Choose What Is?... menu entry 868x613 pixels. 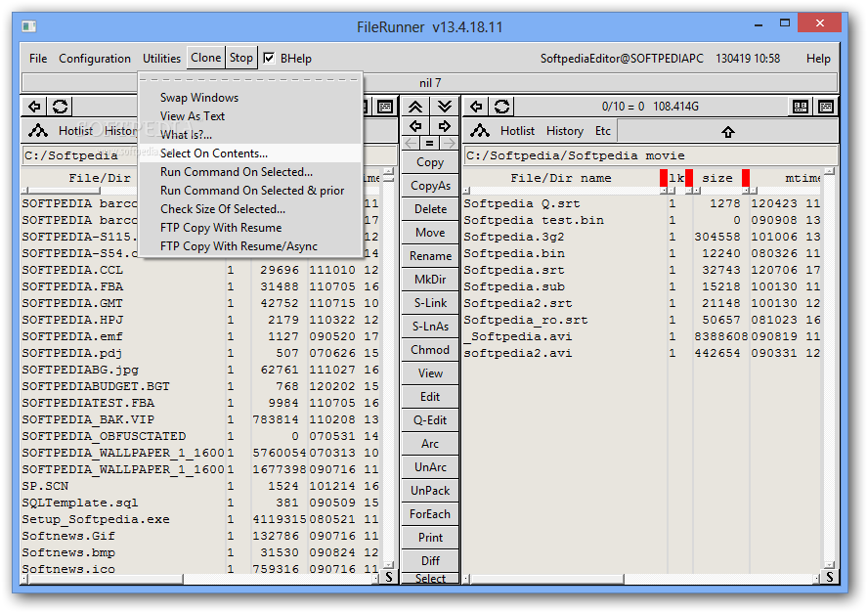tap(250, 135)
